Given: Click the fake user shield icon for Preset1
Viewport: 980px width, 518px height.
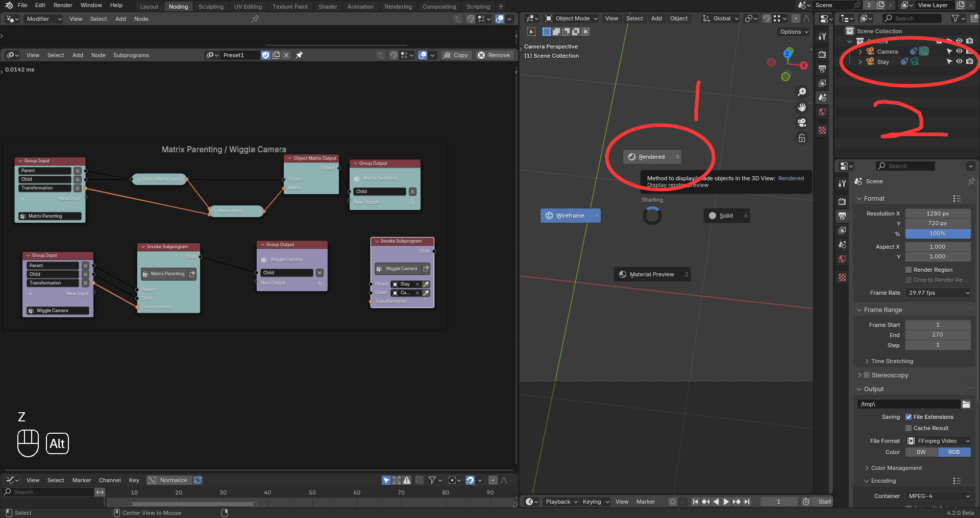Looking at the screenshot, I should point(265,55).
